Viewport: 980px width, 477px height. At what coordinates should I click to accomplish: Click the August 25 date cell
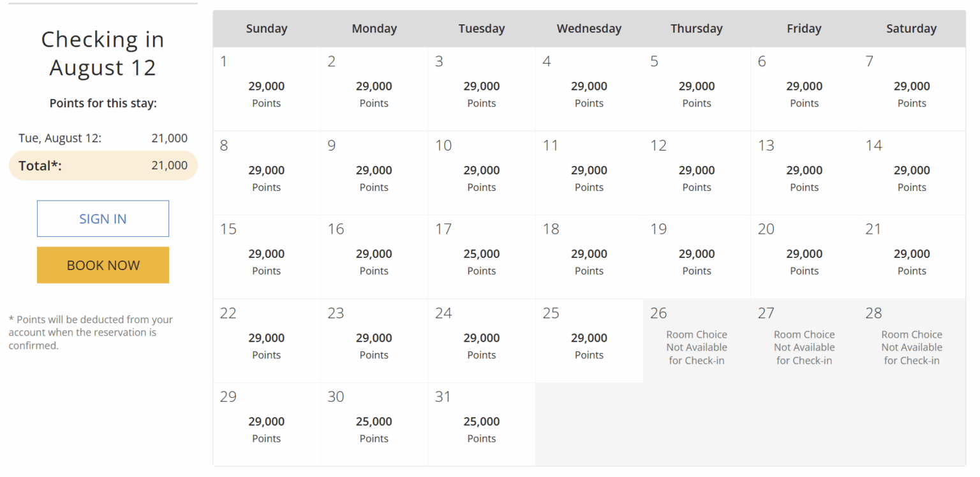[589, 340]
